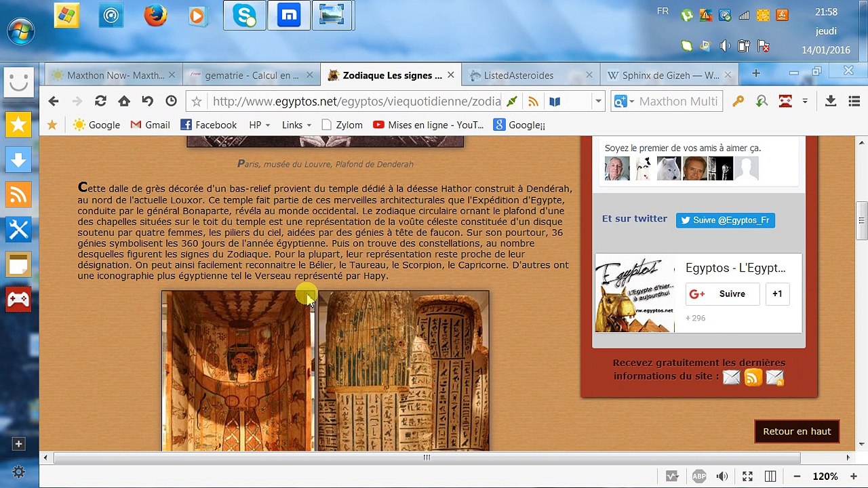Toggle Adblock Plus status bar icon
This screenshot has width=868, height=488.
(698, 476)
